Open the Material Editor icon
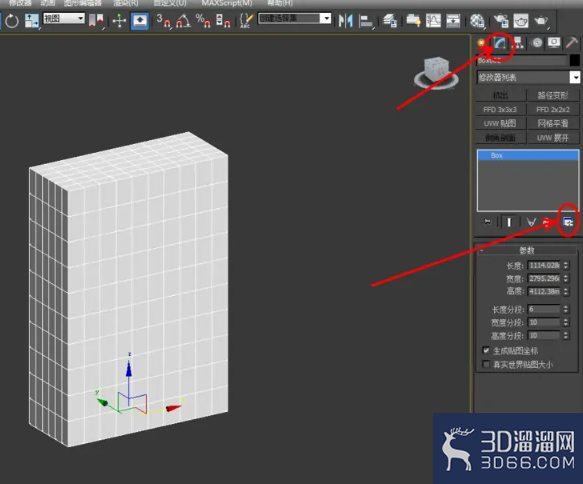Image resolution: width=583 pixels, height=484 pixels. tap(477, 20)
